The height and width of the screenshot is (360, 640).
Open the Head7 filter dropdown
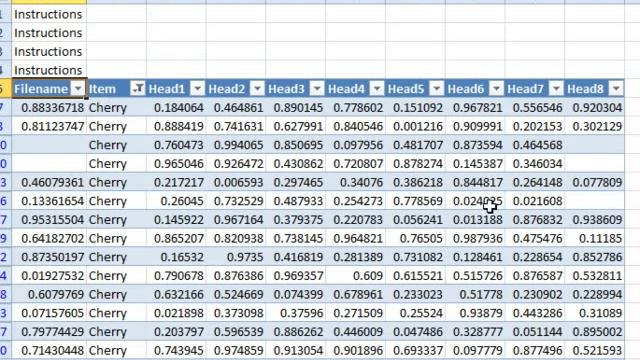pyautogui.click(x=556, y=88)
